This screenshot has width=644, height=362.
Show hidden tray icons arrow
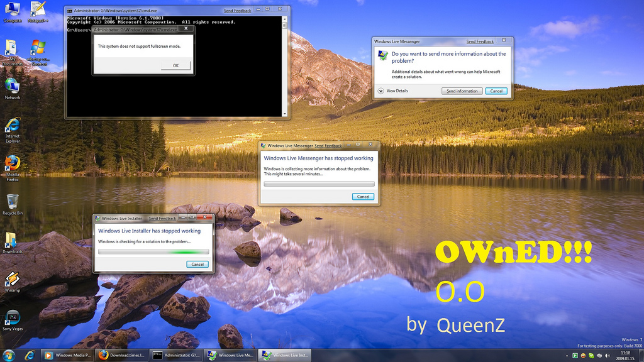click(567, 356)
